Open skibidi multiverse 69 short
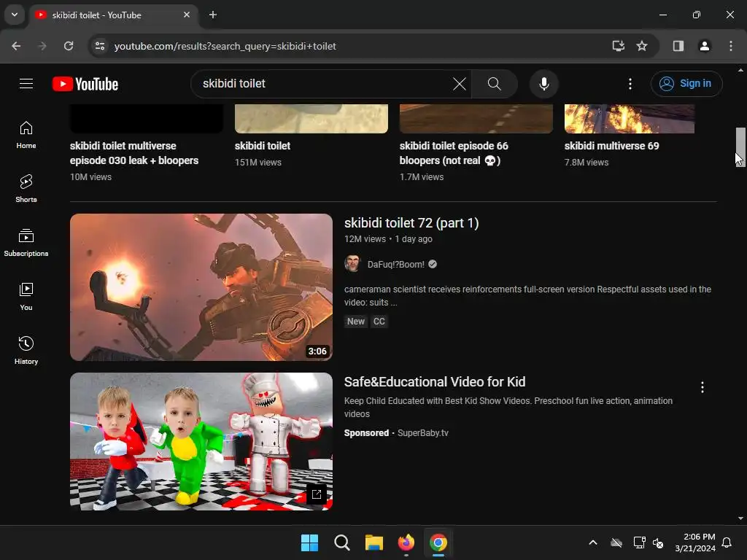This screenshot has height=560, width=747. coord(612,146)
